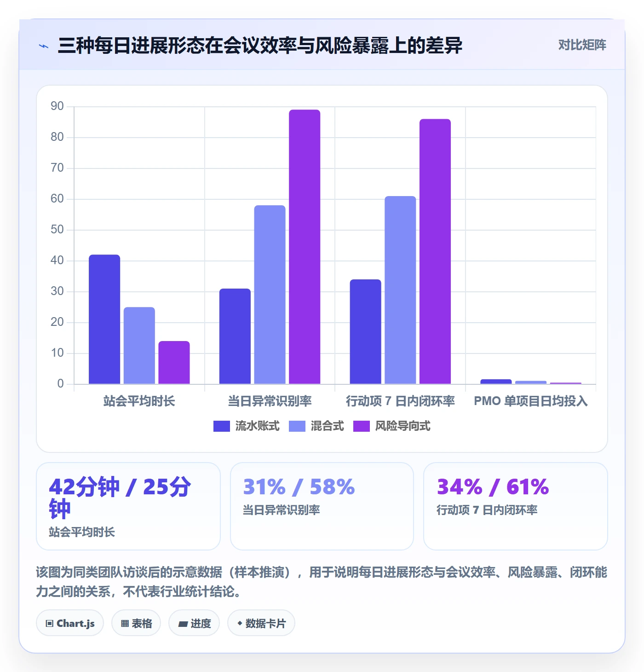
Task: Open the 31% / 58% stat card
Action: click(x=322, y=506)
